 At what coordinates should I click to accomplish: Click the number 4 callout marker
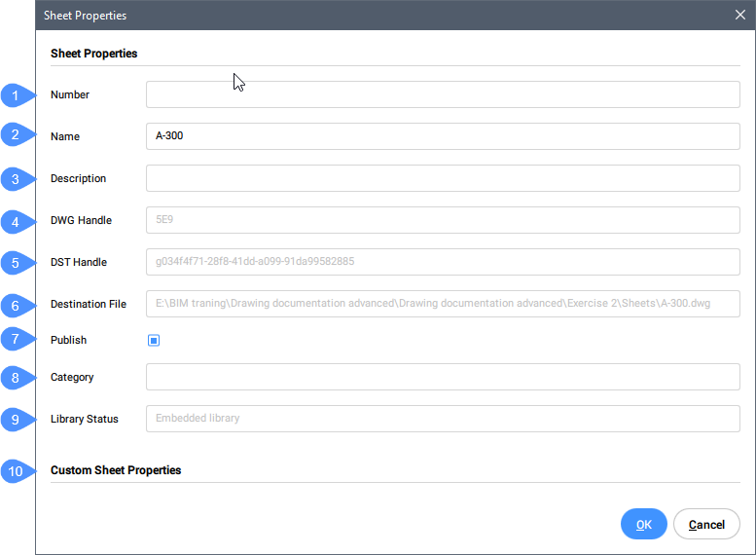17,221
